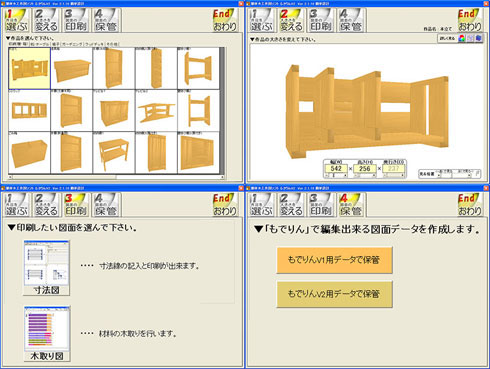490x369 pixels.
Task: Click '2 変える' in the save data window
Action: pos(291,205)
